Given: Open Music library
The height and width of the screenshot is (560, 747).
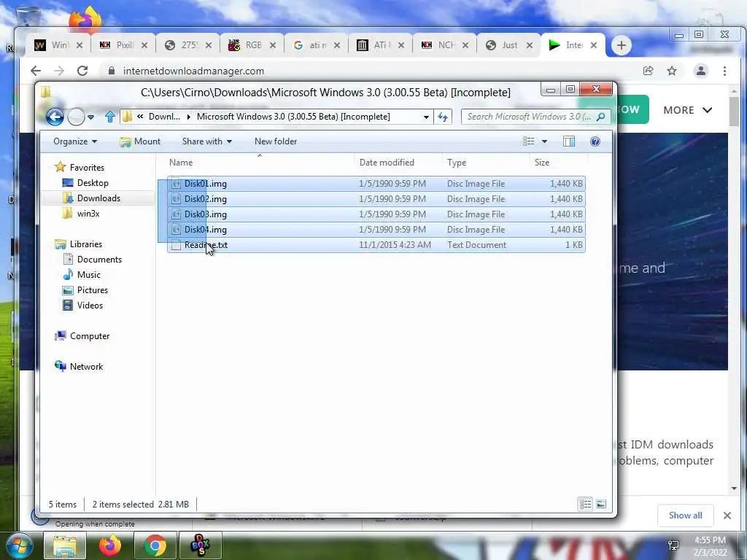Looking at the screenshot, I should [88, 275].
